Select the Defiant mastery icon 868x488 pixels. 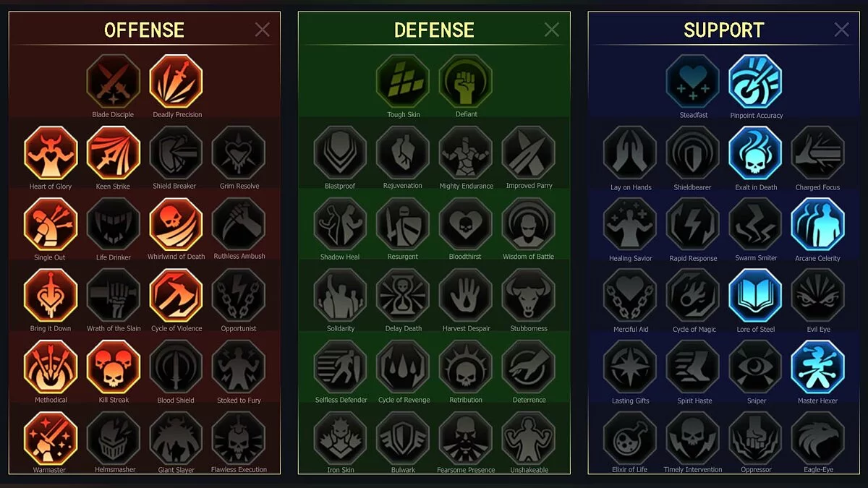tap(466, 81)
